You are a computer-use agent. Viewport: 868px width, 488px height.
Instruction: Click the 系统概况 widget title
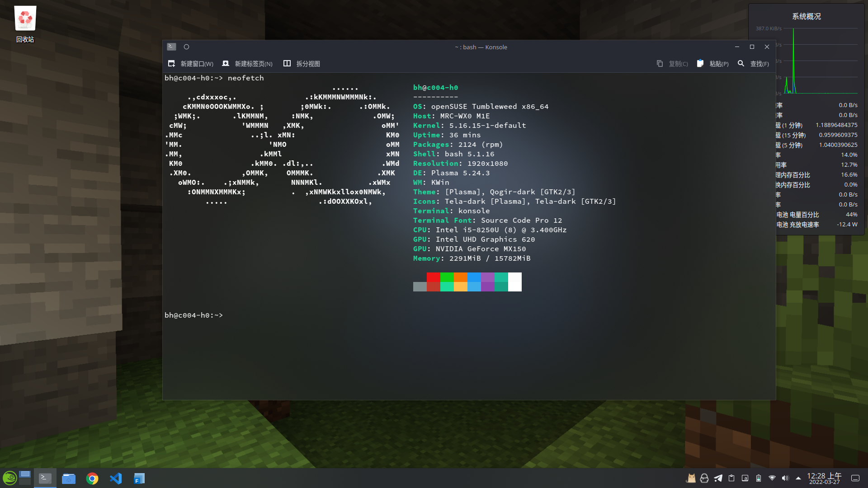(x=807, y=16)
